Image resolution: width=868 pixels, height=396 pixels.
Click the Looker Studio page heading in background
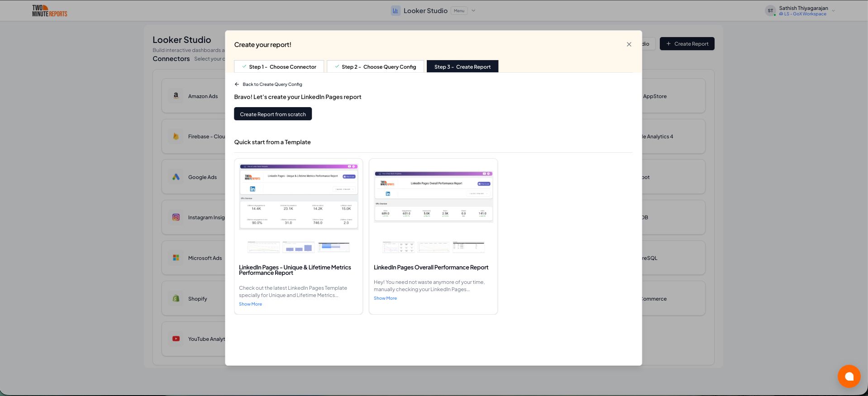click(x=182, y=40)
